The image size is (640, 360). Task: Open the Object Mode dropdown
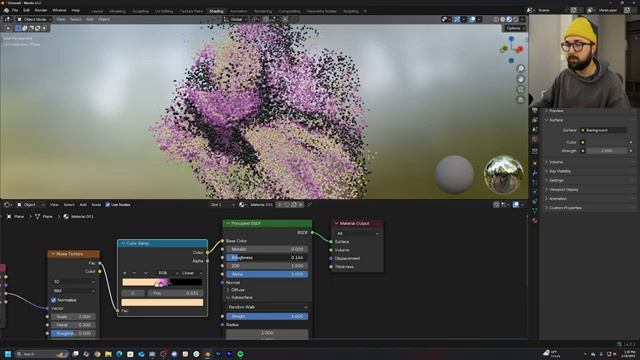click(x=34, y=19)
